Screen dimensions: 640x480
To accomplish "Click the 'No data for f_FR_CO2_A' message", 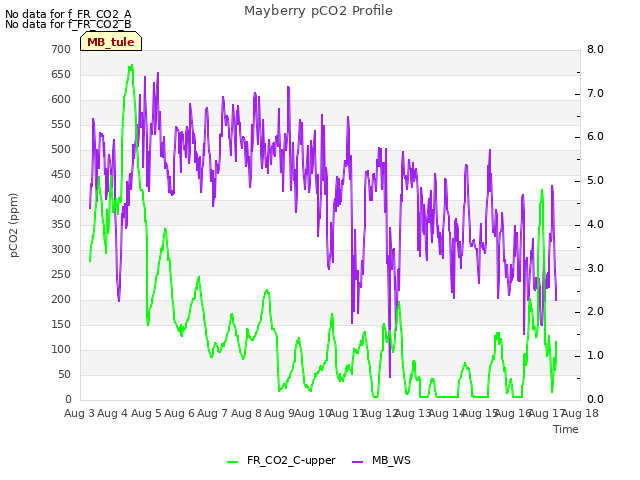I will click(x=68, y=14).
